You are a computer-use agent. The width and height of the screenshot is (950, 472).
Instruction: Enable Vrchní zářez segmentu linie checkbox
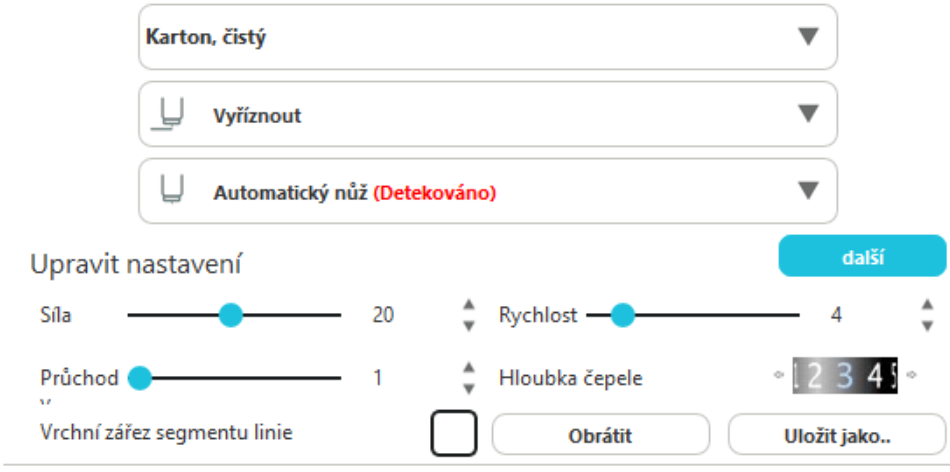click(454, 433)
